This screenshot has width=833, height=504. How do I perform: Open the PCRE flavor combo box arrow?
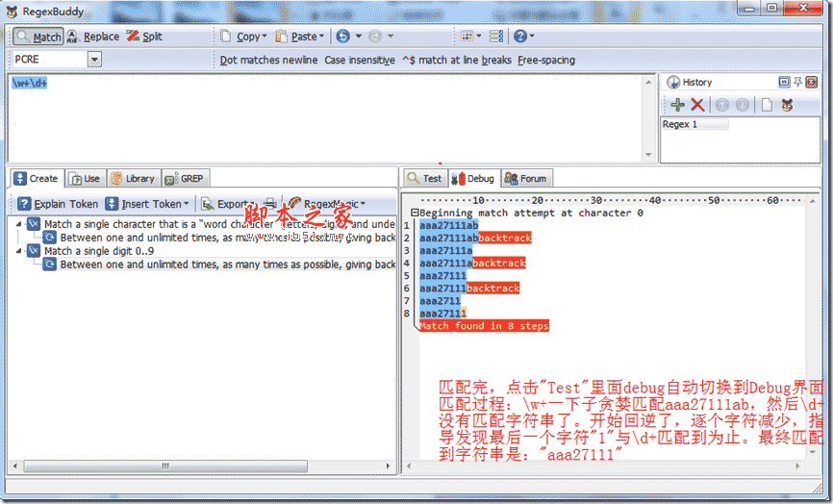(94, 60)
